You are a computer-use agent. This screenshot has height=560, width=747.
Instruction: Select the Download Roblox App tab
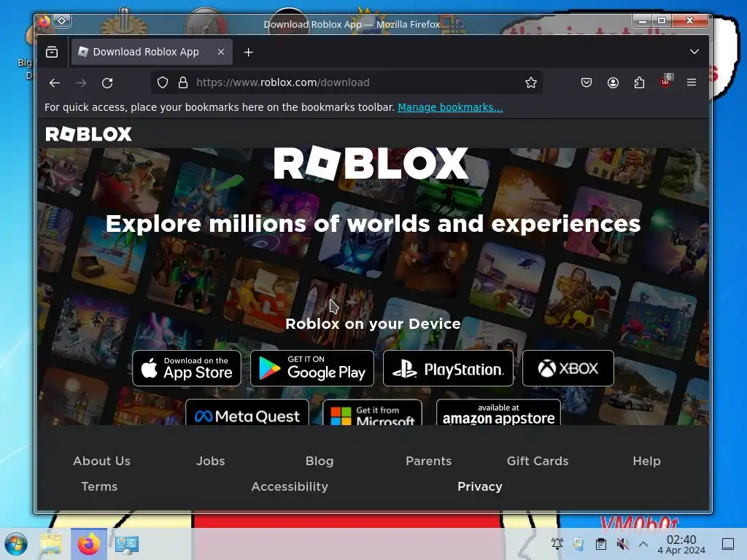(152, 52)
